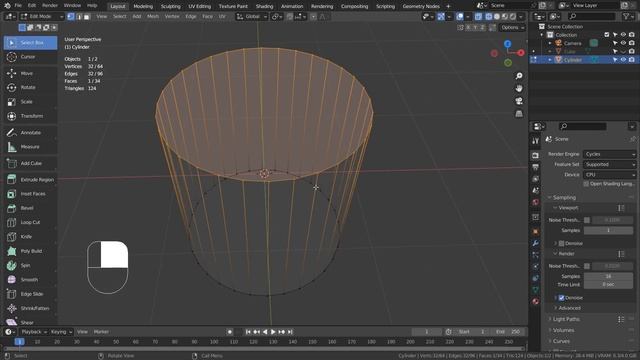
Task: Select the Annotate tool
Action: [x=31, y=133]
